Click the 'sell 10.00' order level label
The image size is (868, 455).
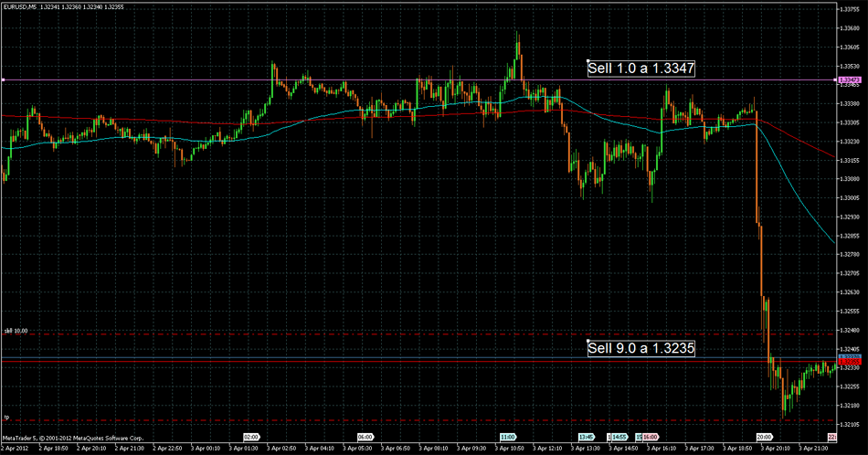point(16,330)
